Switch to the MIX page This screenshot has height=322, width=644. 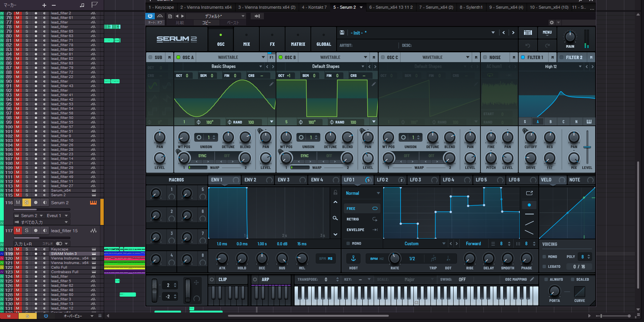coord(246,39)
